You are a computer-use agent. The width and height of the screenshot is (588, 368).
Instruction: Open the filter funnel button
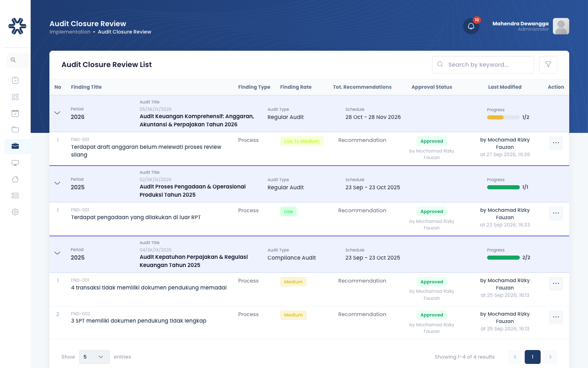[x=548, y=65]
